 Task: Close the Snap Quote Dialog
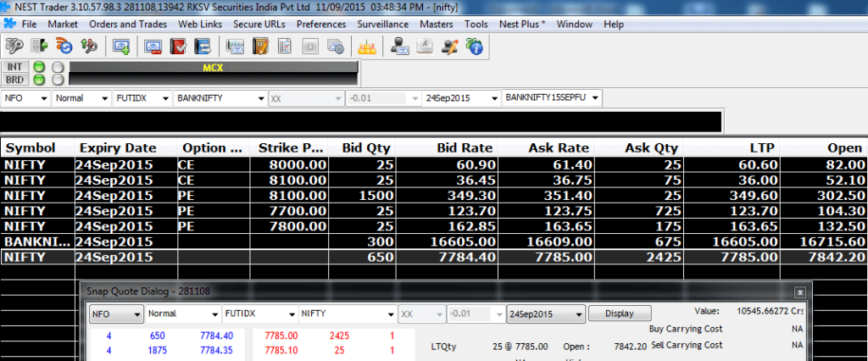point(799,292)
